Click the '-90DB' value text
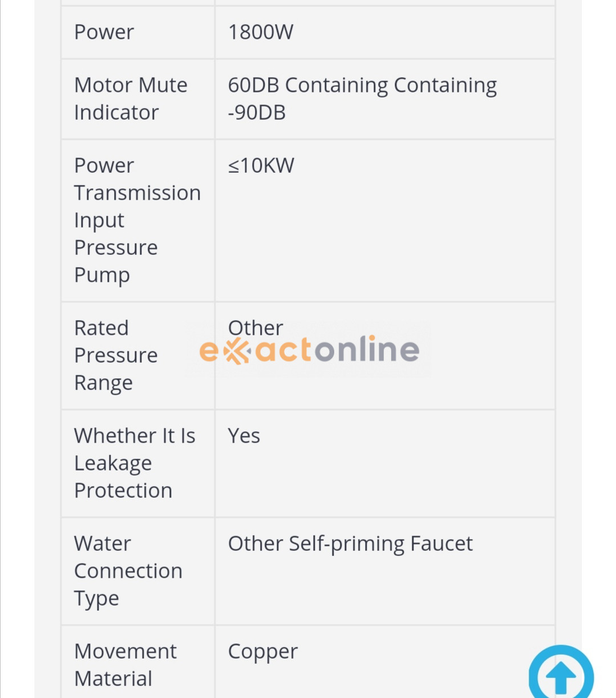This screenshot has height=698, width=616. 257,112
